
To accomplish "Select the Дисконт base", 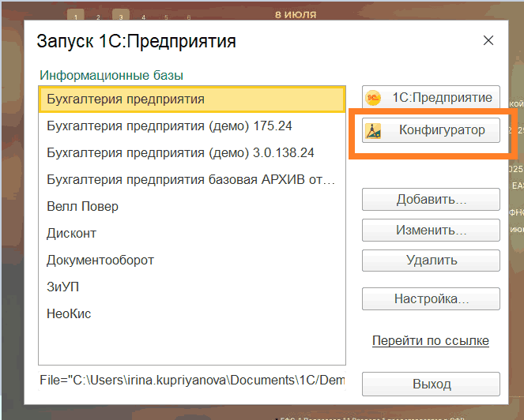I will tap(192, 233).
